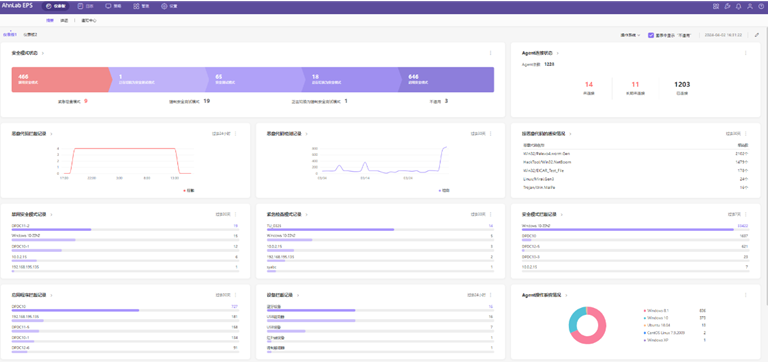Expand the title chevron of the TU_0326 card
This screenshot has height=362, width=768.
(x=306, y=214)
